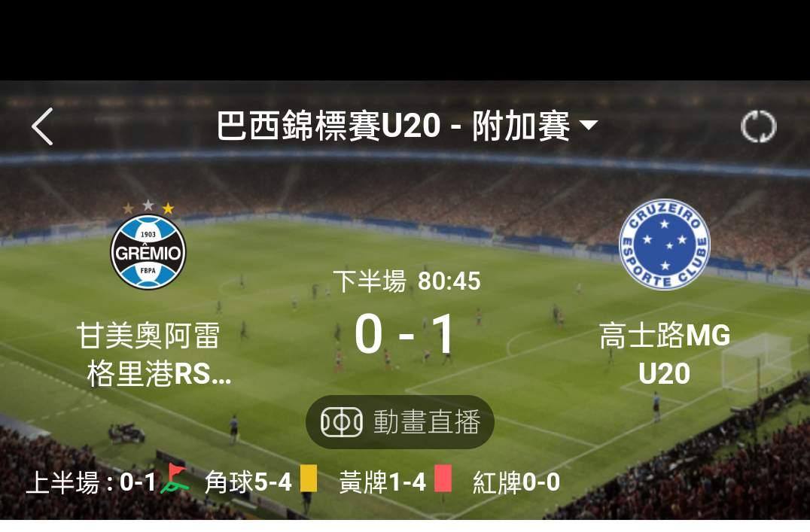Select home team name 甘美奧阿雷格里港RS
Image resolution: width=810 pixels, height=532 pixels.
pos(154,354)
